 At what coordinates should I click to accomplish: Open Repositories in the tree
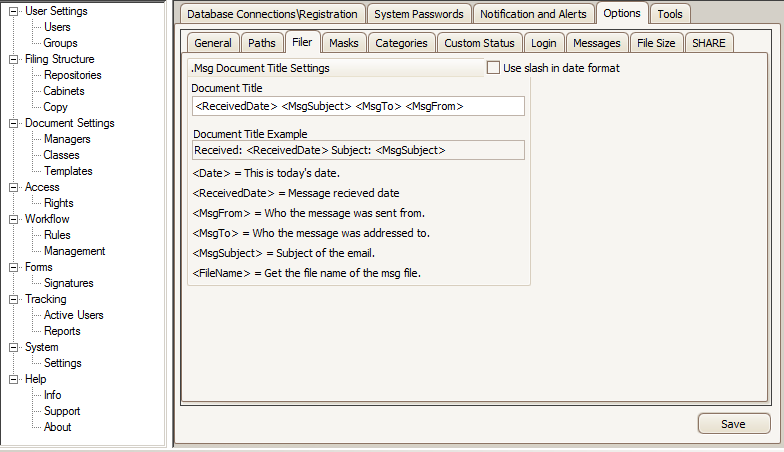pyautogui.click(x=72, y=75)
